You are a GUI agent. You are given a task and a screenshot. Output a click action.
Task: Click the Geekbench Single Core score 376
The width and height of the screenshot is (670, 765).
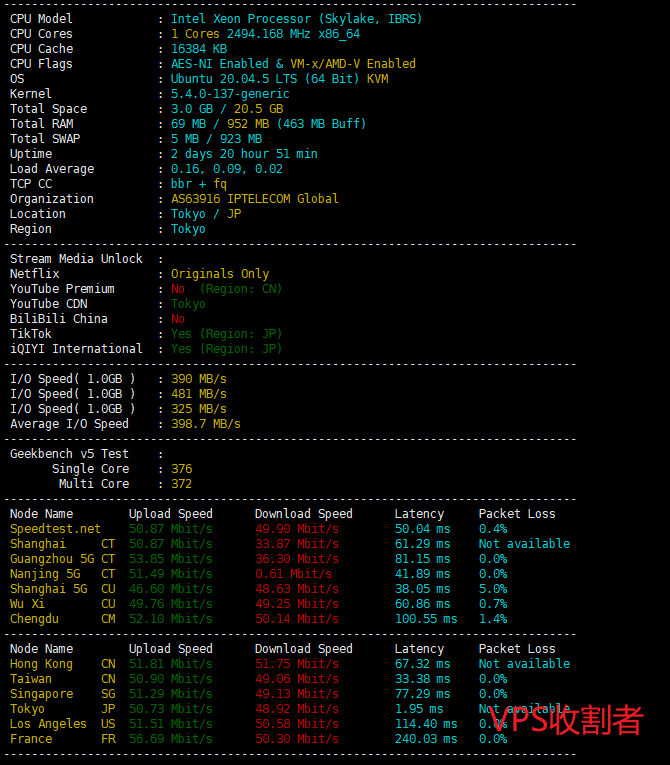click(x=181, y=469)
